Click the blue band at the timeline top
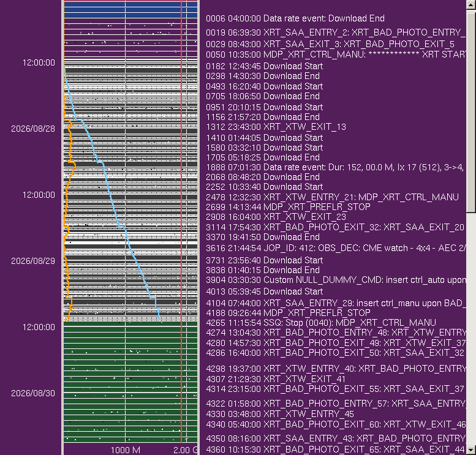 (x=130, y=9)
